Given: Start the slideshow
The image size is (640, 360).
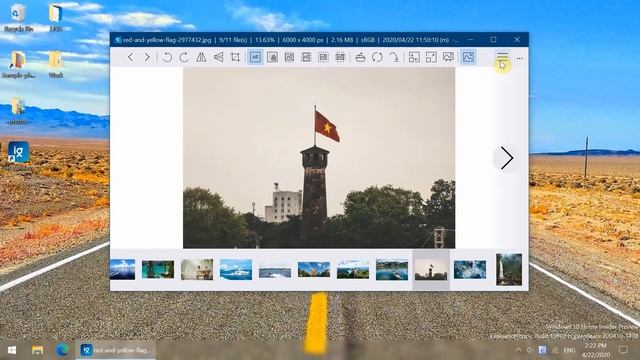Looking at the screenshot, I should pyautogui.click(x=448, y=57).
